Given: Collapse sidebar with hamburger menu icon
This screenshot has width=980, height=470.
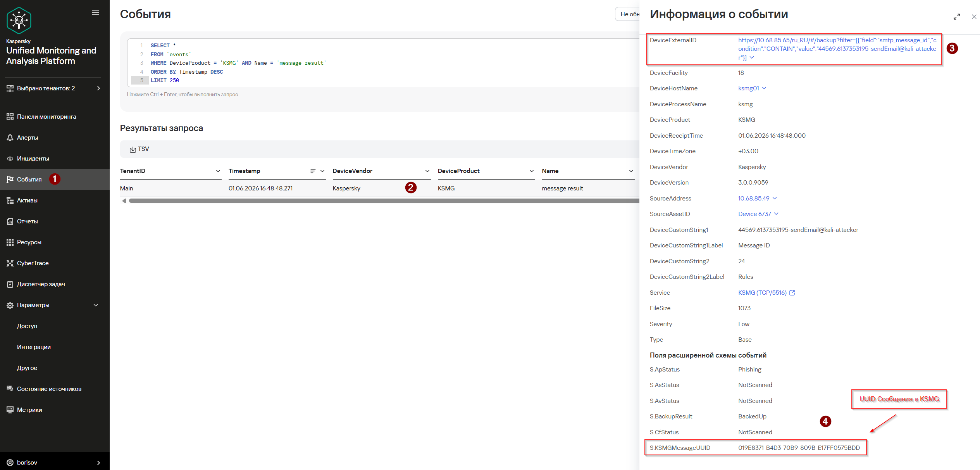Looking at the screenshot, I should click(96, 12).
